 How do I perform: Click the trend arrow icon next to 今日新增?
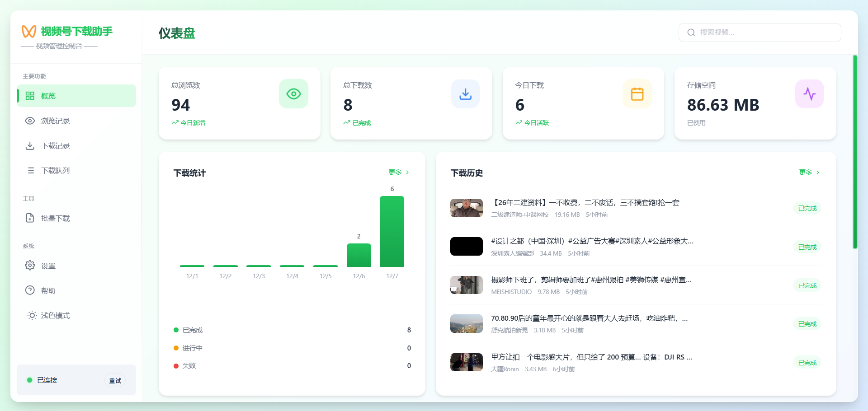175,122
